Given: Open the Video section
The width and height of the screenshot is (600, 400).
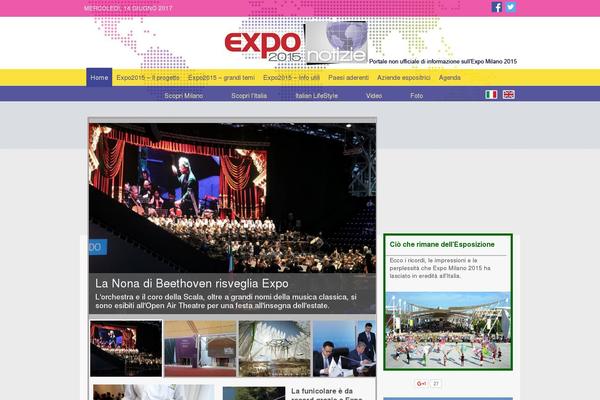Looking at the screenshot, I should 374,96.
